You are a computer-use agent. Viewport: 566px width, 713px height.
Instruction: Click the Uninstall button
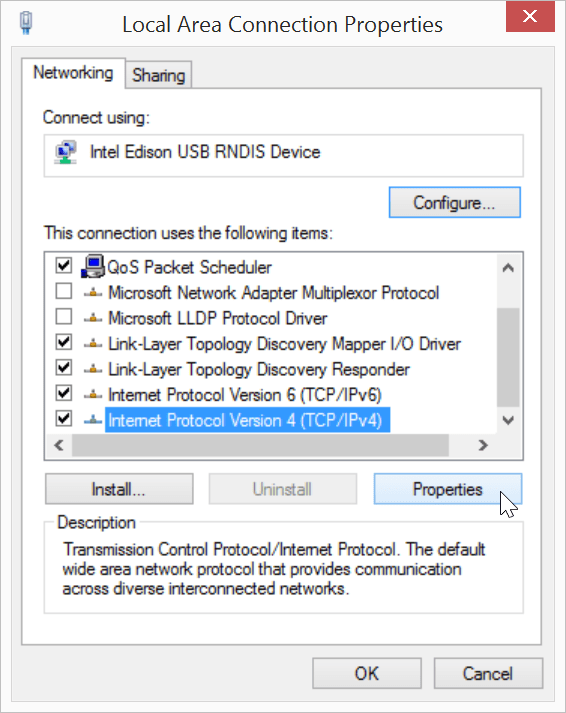(283, 489)
